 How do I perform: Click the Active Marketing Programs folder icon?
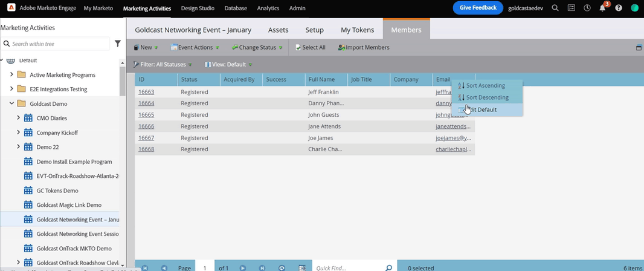pyautogui.click(x=21, y=75)
